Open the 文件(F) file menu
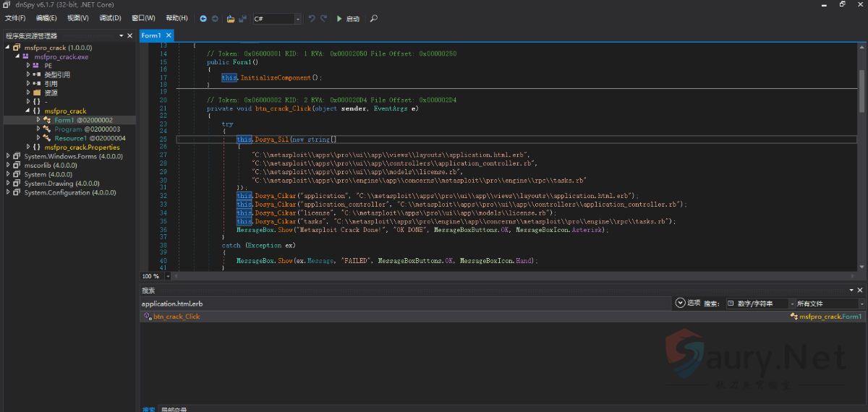The image size is (868, 412). [15, 18]
